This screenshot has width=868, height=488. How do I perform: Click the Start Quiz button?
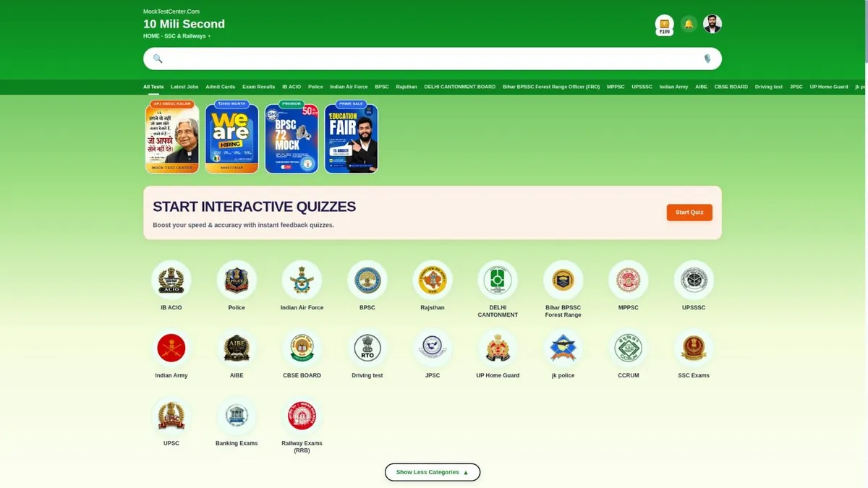pyautogui.click(x=689, y=213)
